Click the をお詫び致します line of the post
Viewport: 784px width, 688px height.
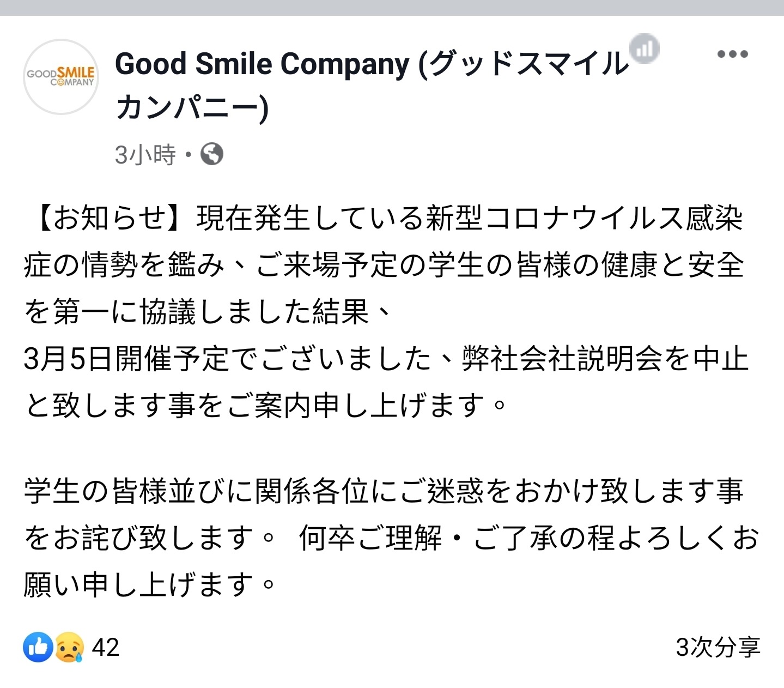point(150,538)
